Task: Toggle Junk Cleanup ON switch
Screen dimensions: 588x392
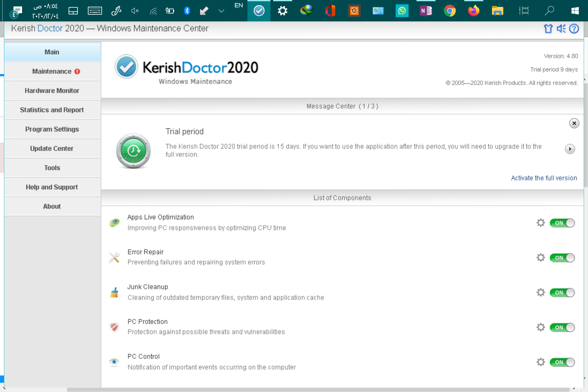Action: click(x=562, y=293)
